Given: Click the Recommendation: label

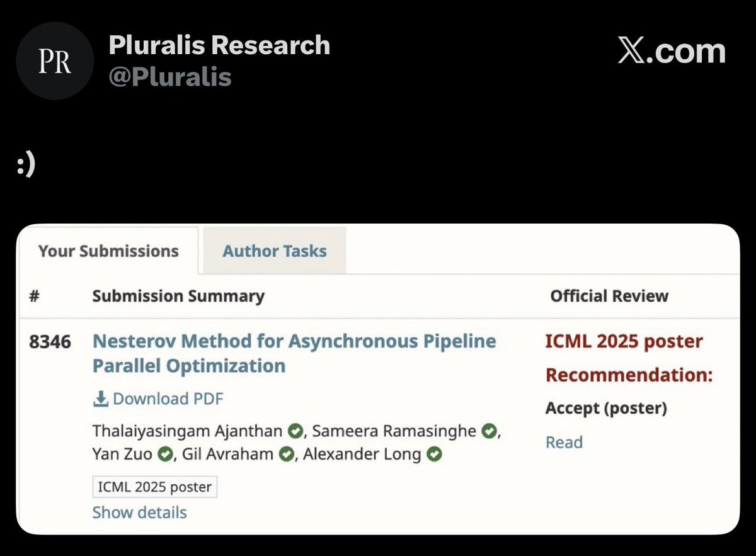Looking at the screenshot, I should [629, 375].
